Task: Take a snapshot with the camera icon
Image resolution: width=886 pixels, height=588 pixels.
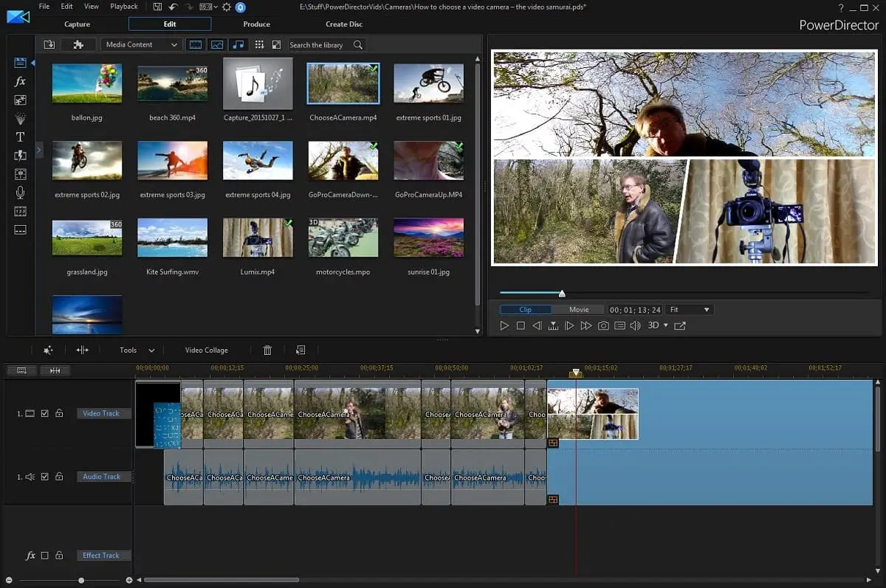Action: (x=603, y=325)
